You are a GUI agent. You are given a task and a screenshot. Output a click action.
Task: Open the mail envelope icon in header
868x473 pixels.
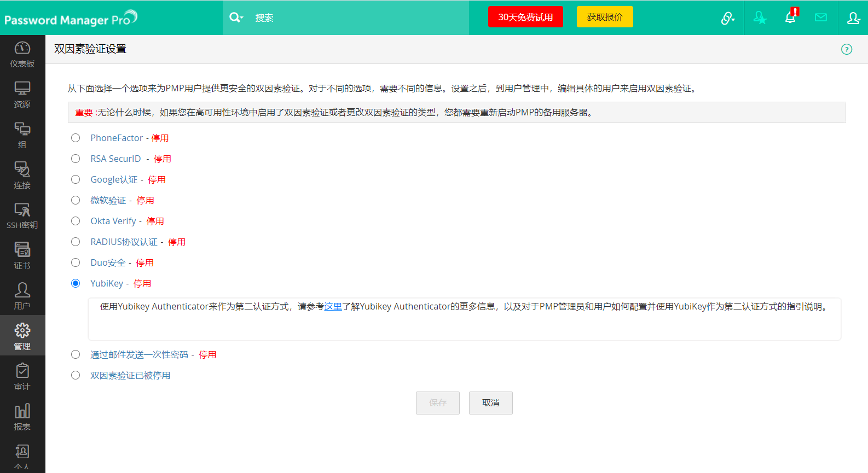click(820, 17)
